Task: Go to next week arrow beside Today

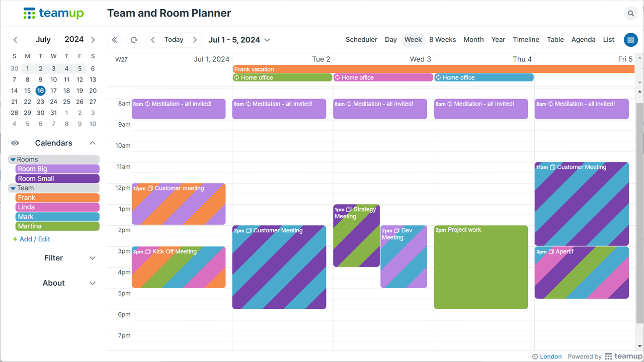Action: [195, 40]
